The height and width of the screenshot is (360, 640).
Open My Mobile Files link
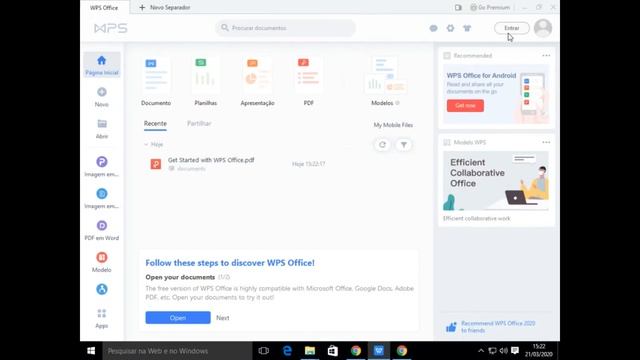pos(393,125)
